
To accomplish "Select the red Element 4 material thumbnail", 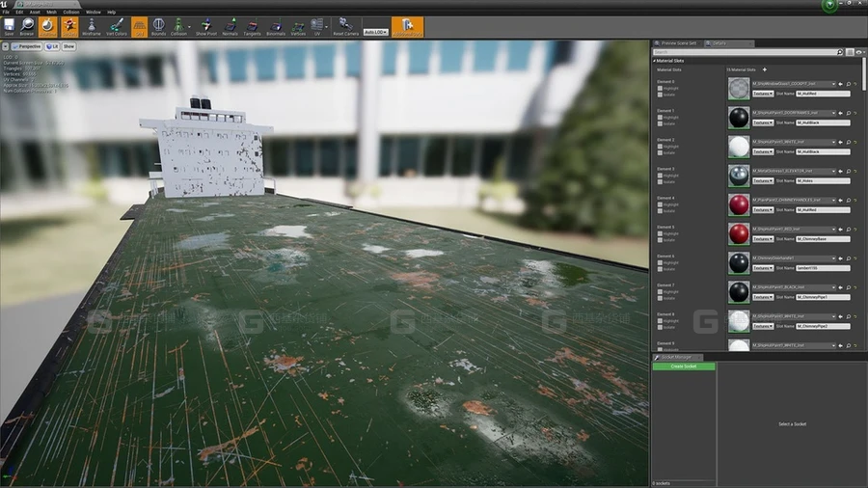I will pyautogui.click(x=739, y=204).
